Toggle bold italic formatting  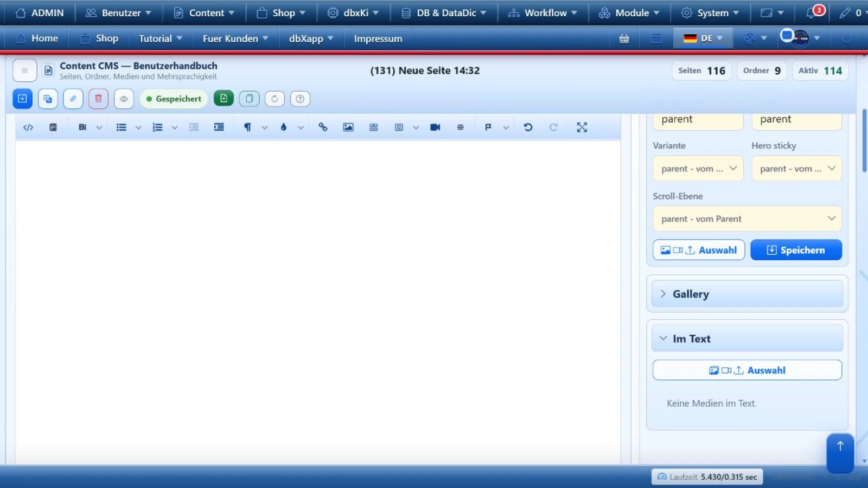click(82, 127)
